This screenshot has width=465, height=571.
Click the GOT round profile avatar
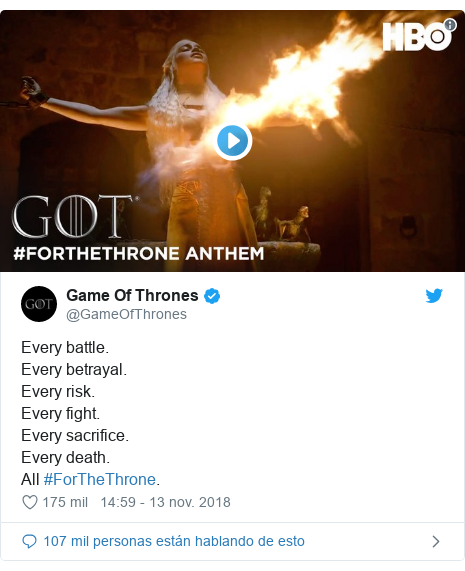point(39,304)
